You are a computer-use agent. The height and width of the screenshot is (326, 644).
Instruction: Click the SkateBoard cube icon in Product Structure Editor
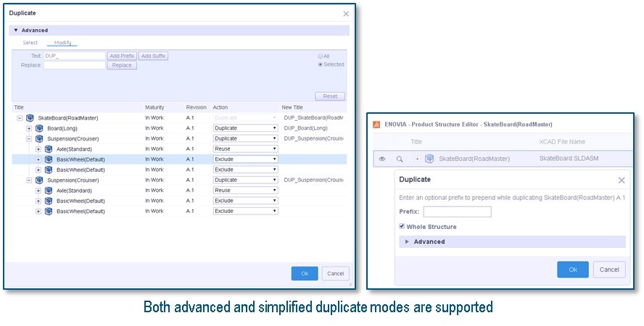pyautogui.click(x=429, y=159)
